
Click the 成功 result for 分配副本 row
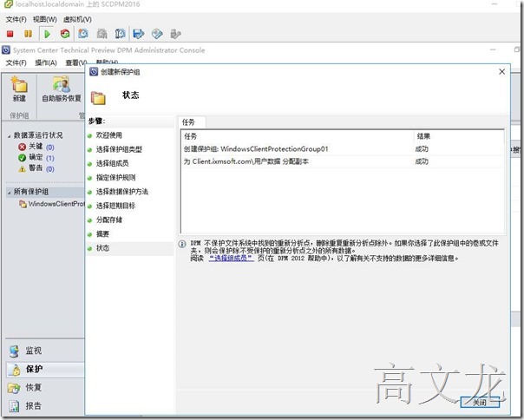(x=422, y=162)
